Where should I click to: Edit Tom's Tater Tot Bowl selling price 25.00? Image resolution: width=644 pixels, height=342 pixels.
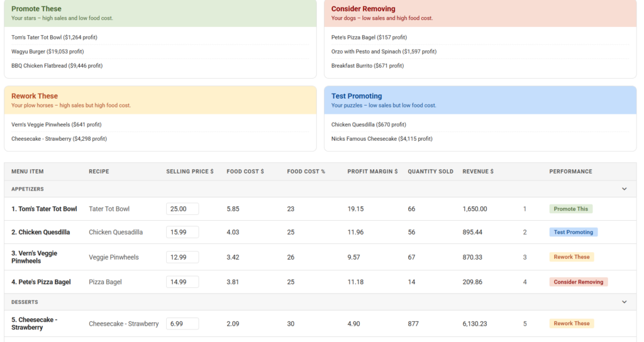coord(182,209)
